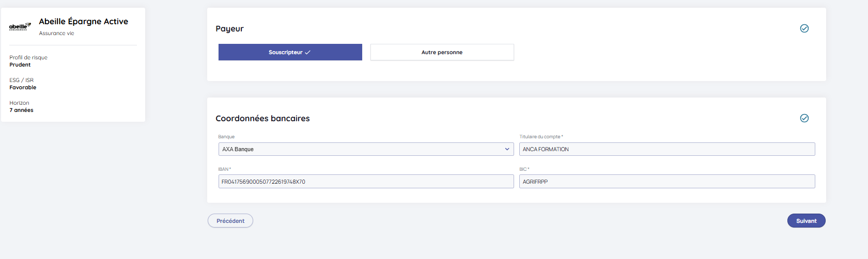Viewport: 868px width, 259px height.
Task: Select Souscripteur as the payer
Action: (290, 52)
